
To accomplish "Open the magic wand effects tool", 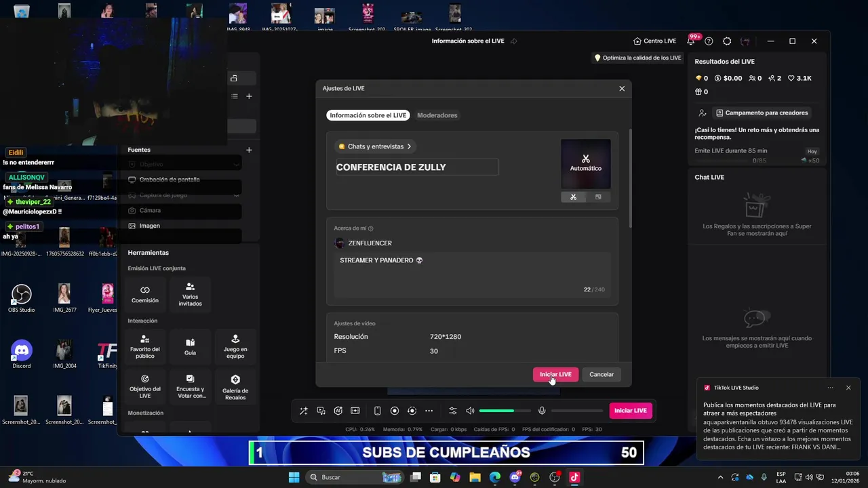I will coord(303,411).
